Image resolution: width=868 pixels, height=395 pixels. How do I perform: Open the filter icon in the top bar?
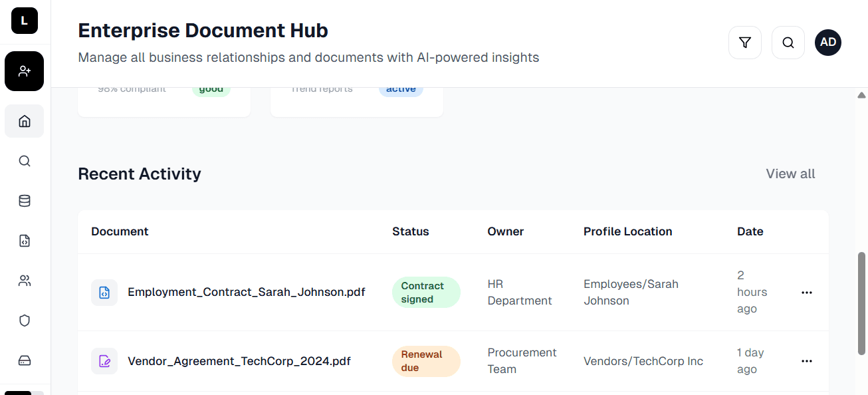[744, 42]
